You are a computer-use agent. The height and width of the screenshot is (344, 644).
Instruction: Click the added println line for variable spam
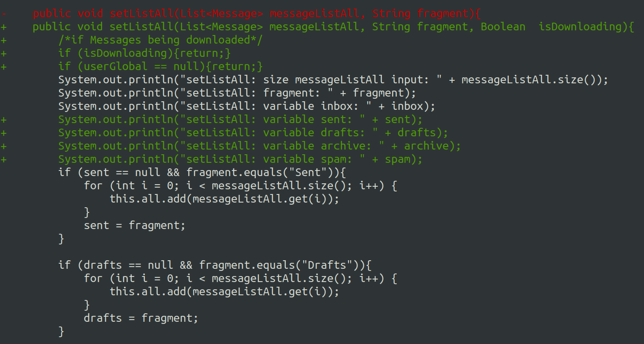tap(240, 159)
